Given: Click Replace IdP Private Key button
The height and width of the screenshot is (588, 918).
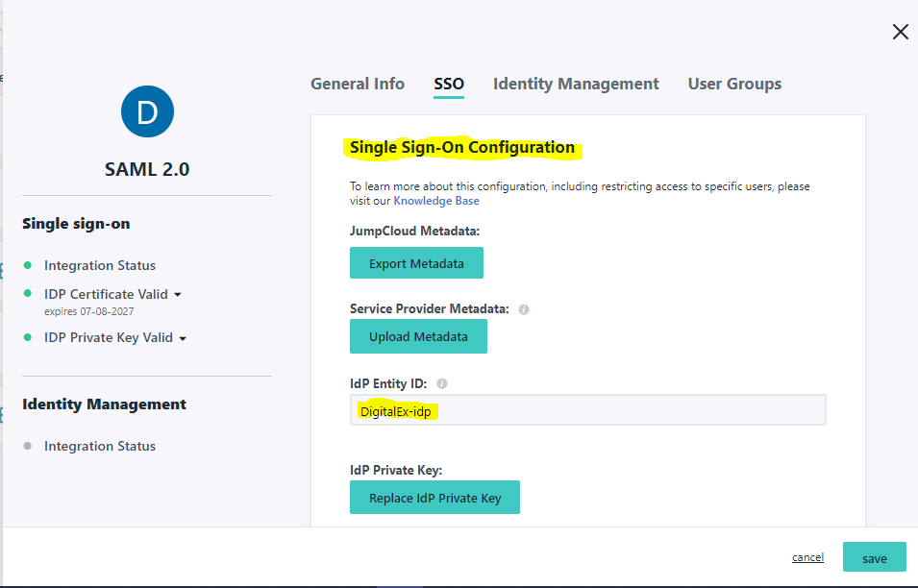Looking at the screenshot, I should click(434, 498).
